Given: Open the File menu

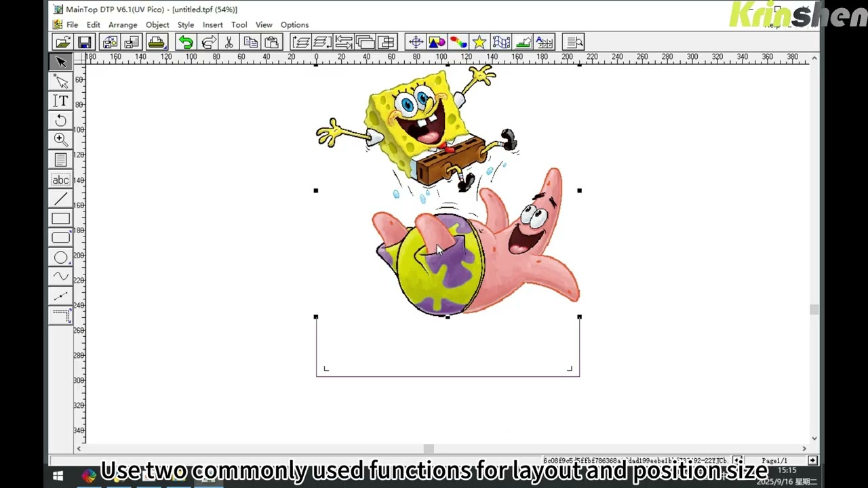Looking at the screenshot, I should pos(72,24).
